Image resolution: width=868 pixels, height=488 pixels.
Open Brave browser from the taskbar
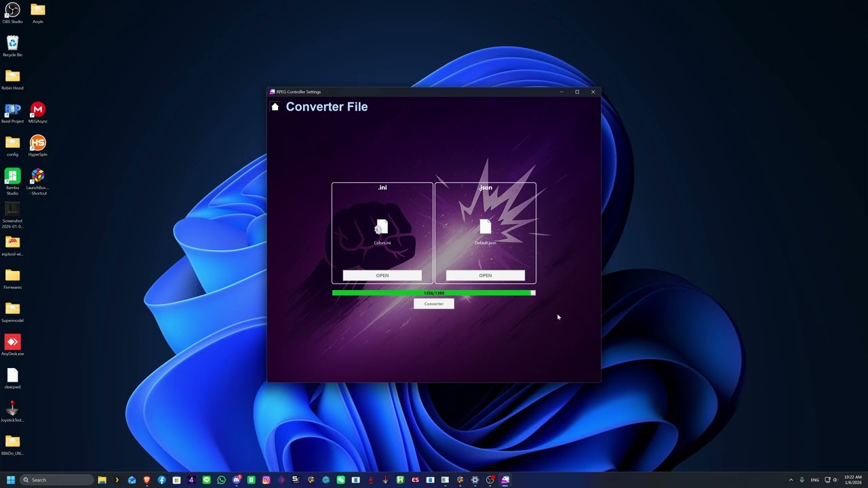(x=146, y=480)
